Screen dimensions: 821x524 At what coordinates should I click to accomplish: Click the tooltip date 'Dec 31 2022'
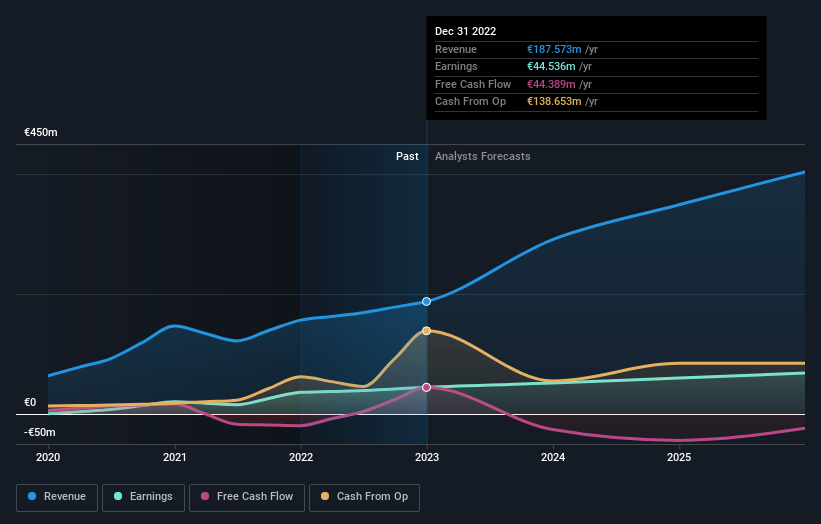(465, 31)
